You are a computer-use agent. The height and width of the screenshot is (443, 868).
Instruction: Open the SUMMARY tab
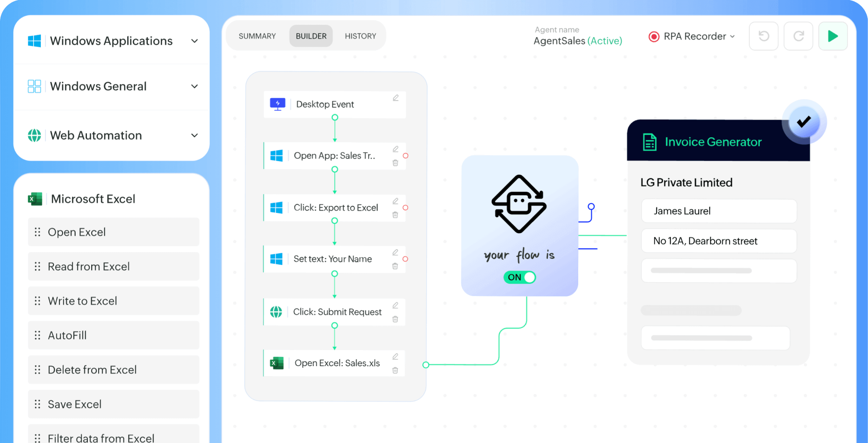point(257,36)
